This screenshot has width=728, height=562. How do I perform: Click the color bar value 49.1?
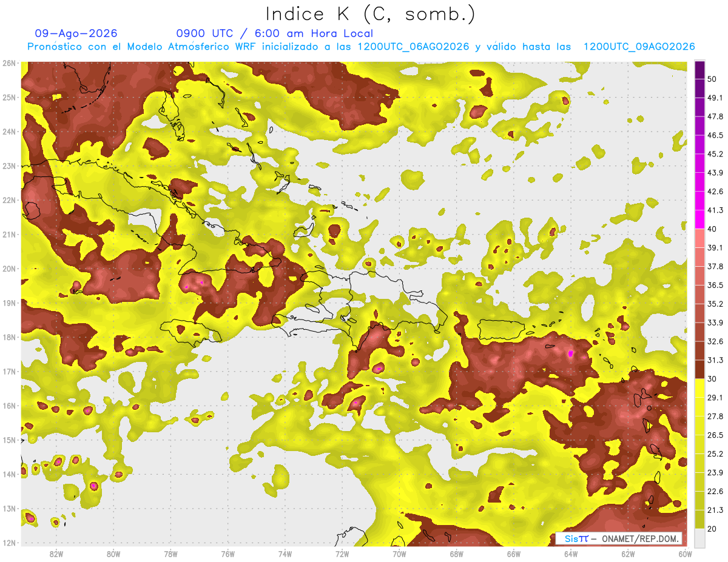tap(715, 98)
